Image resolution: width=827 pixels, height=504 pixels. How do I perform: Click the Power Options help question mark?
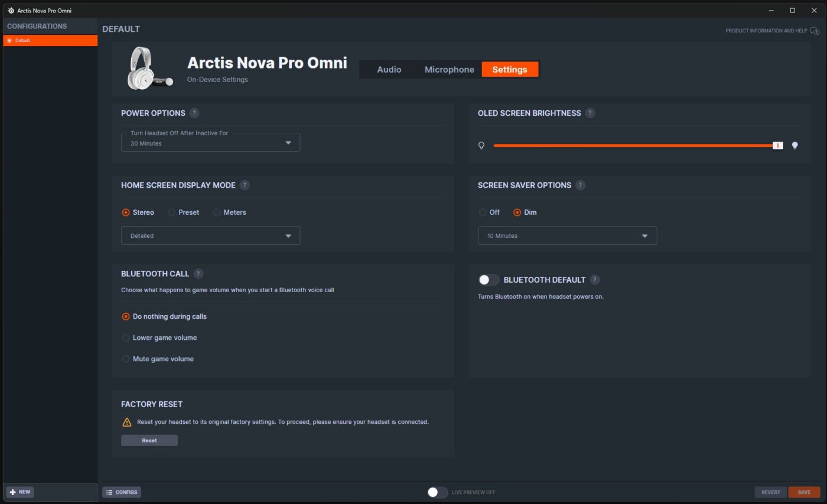point(194,113)
